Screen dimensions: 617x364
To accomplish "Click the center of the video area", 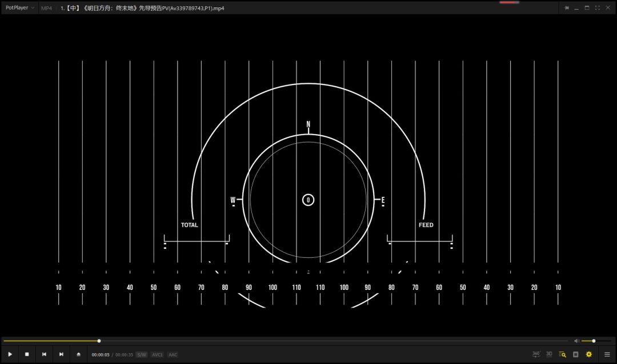I will click(x=308, y=175).
